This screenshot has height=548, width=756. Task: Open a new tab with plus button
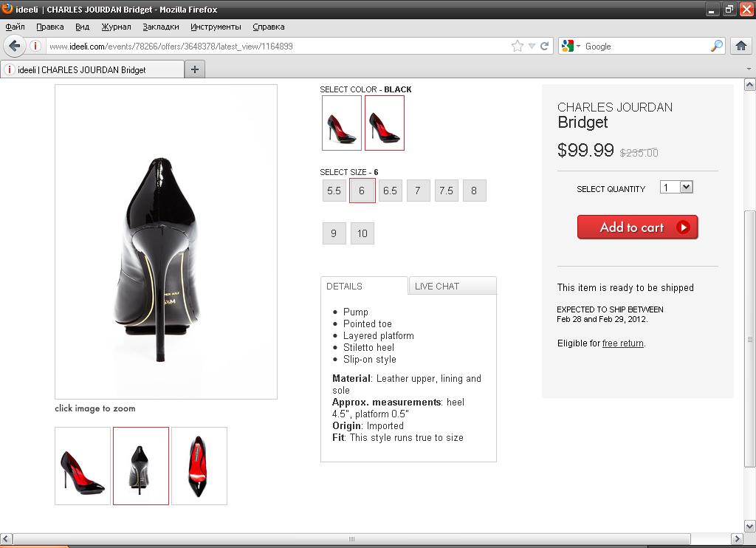[195, 69]
